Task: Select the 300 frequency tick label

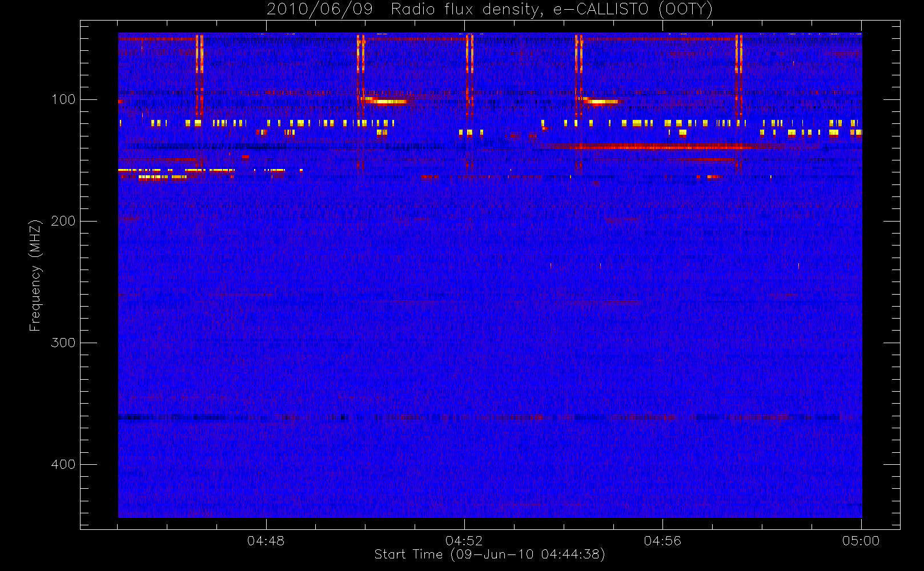Action: (x=63, y=343)
